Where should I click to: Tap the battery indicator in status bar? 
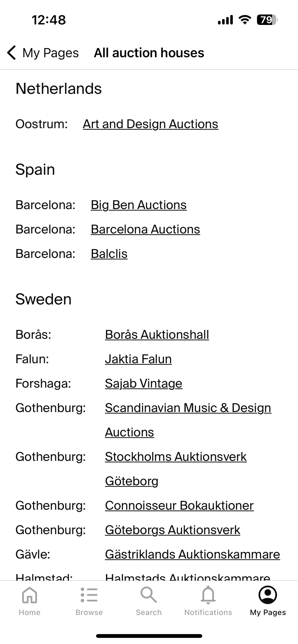(x=267, y=20)
